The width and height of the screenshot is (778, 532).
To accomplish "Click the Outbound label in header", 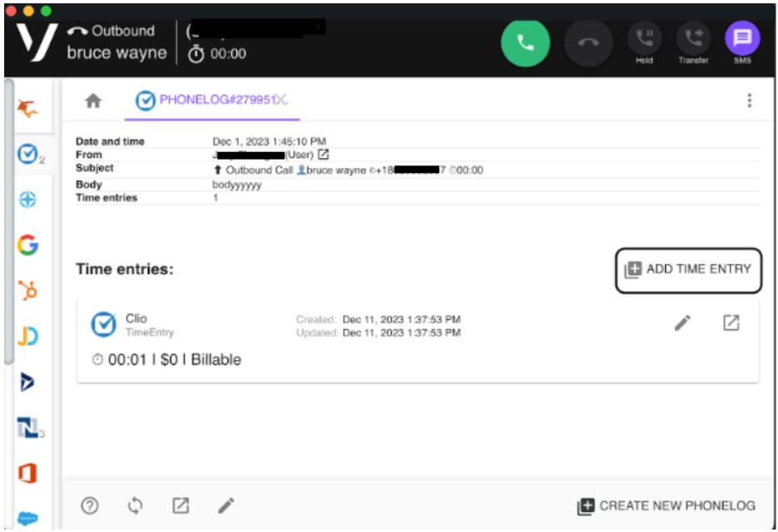I will click(123, 31).
